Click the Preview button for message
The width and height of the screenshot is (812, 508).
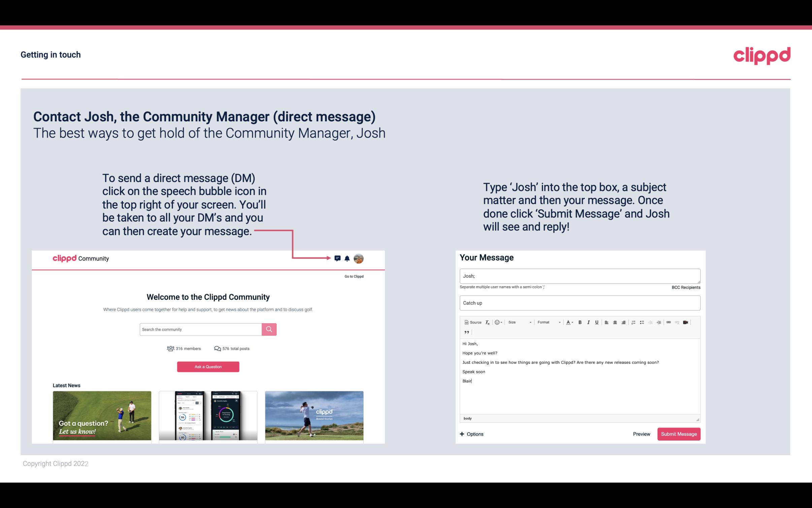(641, 434)
